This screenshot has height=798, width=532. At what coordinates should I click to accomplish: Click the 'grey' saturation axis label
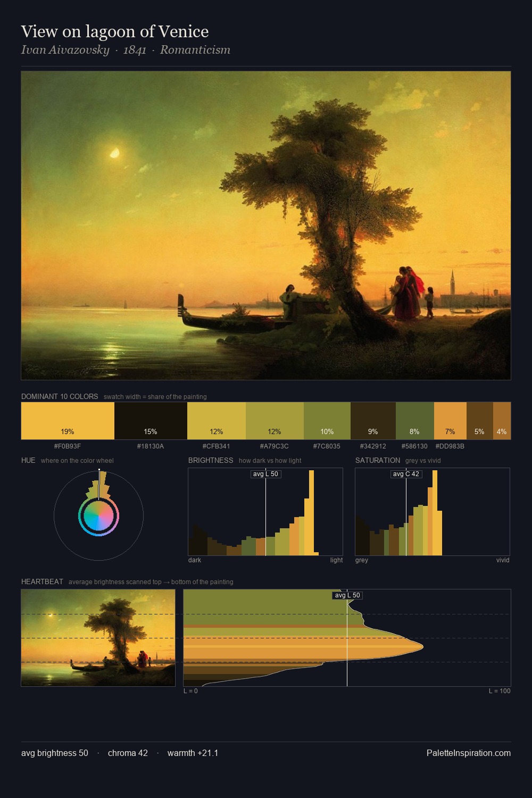pos(362,560)
